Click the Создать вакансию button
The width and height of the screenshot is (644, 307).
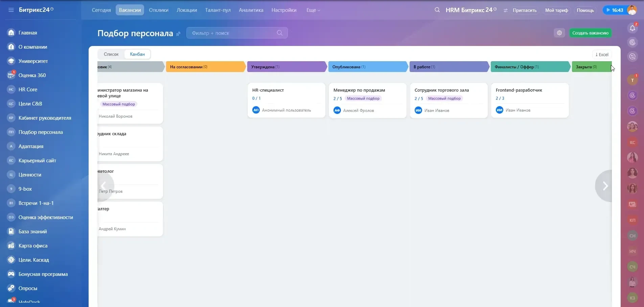(590, 33)
